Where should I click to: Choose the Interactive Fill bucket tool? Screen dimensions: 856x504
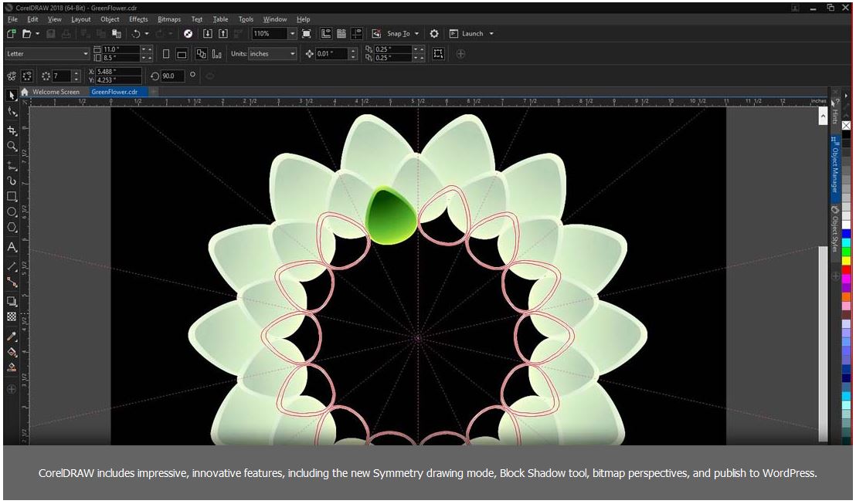[12, 353]
